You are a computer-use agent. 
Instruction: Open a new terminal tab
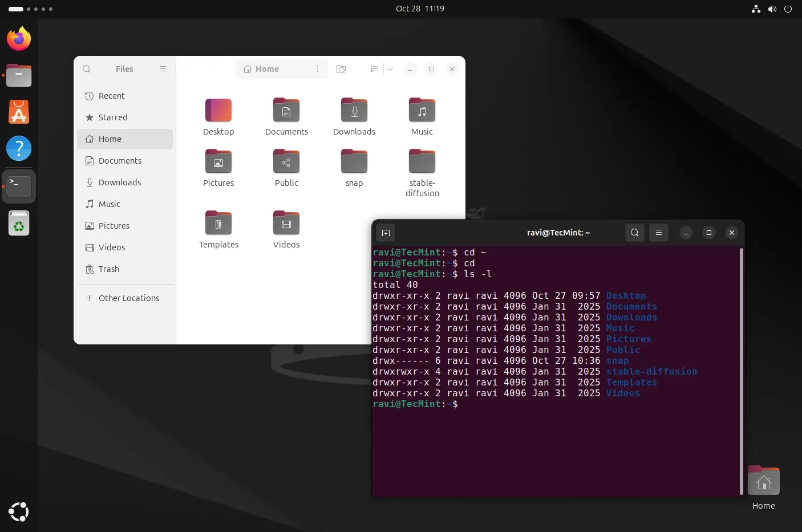point(386,233)
